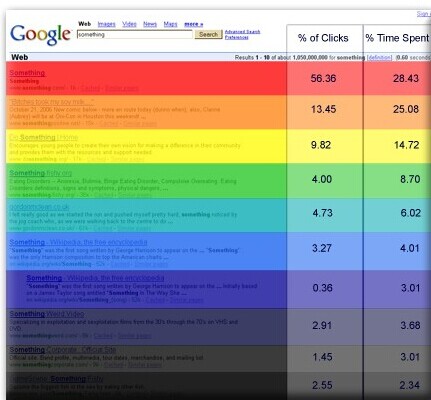Go to the Maps tab
The height and width of the screenshot is (400, 431).
(x=170, y=24)
